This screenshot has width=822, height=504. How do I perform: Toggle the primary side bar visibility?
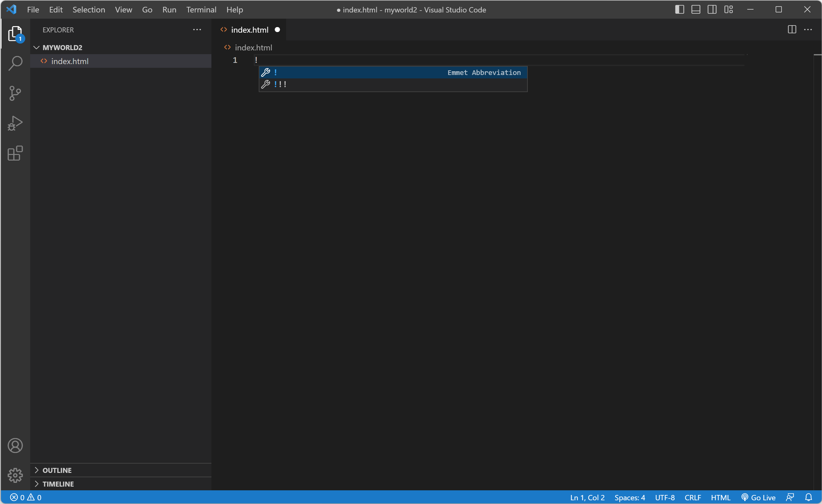[679, 10]
